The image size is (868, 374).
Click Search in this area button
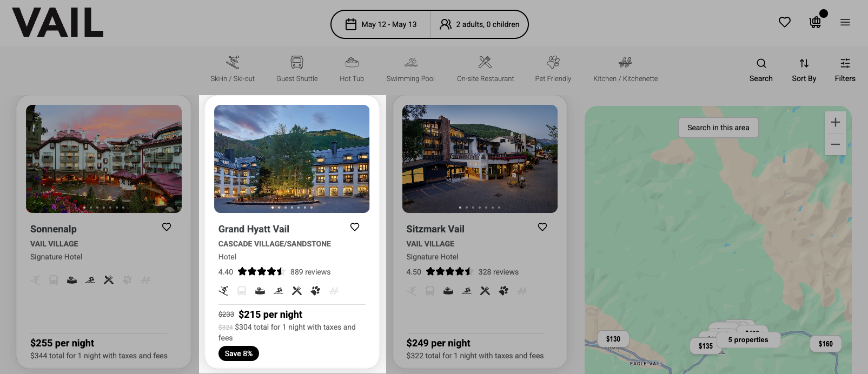click(x=718, y=128)
